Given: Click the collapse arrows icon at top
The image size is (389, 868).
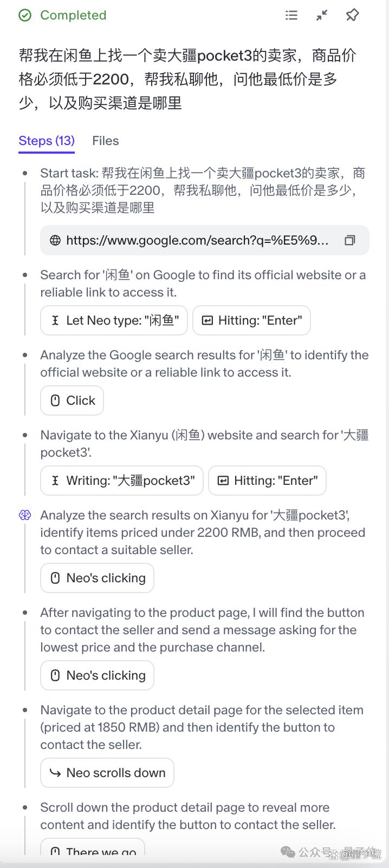Looking at the screenshot, I should tap(322, 15).
